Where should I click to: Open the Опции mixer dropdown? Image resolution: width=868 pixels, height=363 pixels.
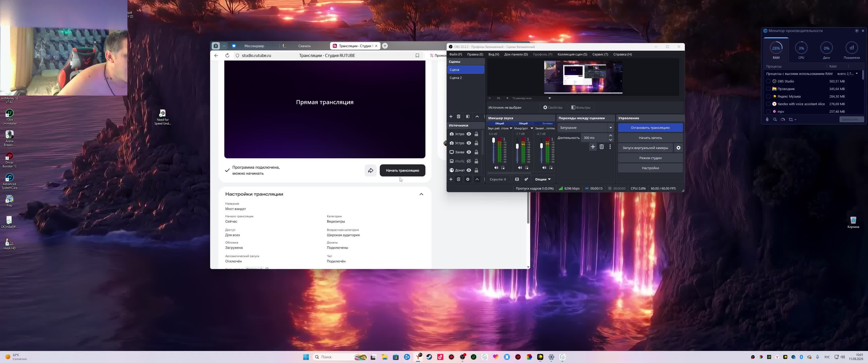click(x=543, y=179)
